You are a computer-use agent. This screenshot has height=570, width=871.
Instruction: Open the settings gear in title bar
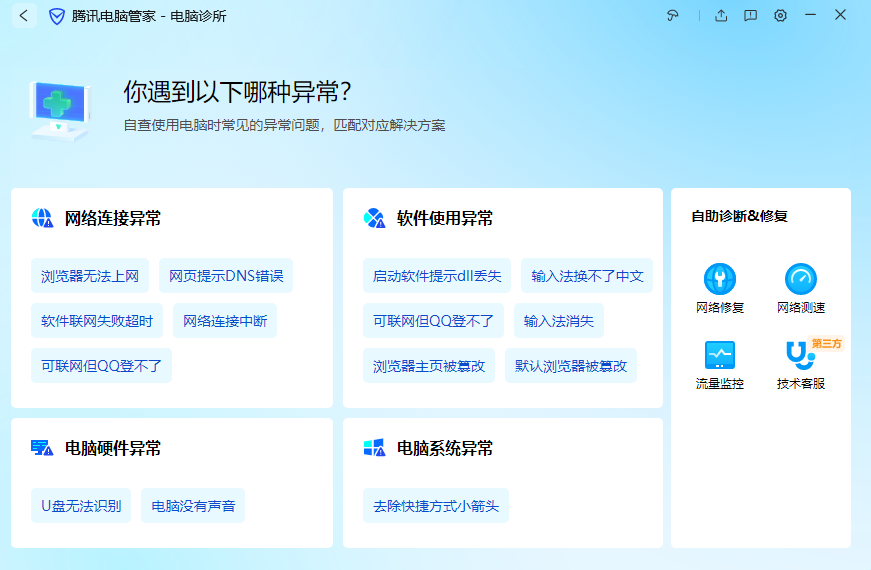[780, 16]
